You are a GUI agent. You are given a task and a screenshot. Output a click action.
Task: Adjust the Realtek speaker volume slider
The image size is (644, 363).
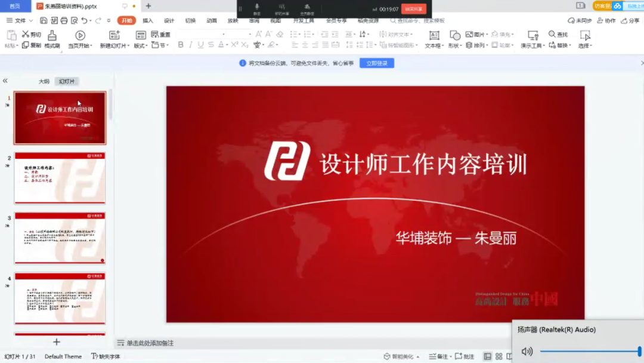click(x=589, y=352)
